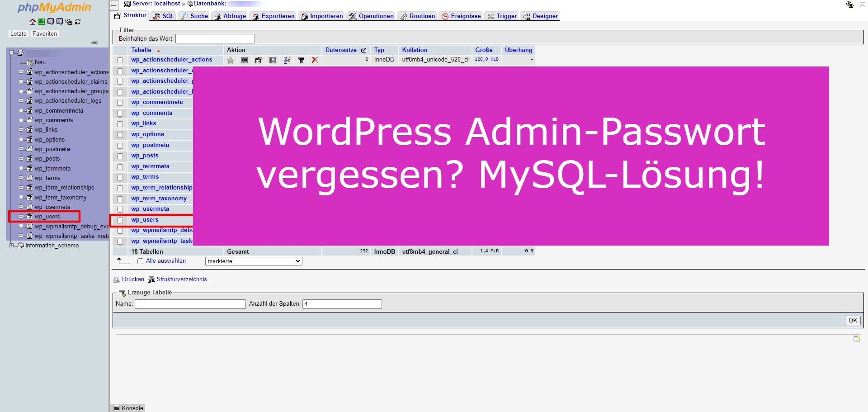The image size is (868, 412).
Task: Drop wp_actionscheduler_actions via red X icon
Action: [315, 60]
